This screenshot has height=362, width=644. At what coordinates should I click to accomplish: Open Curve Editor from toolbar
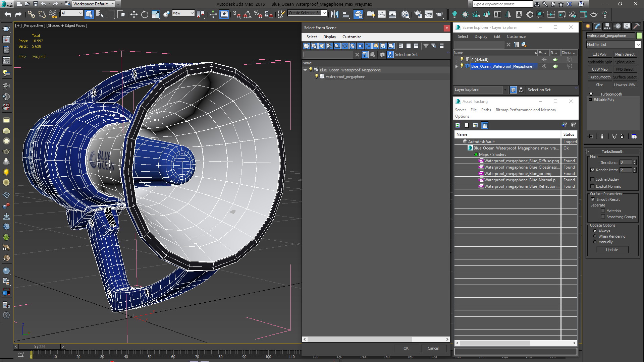382,14
